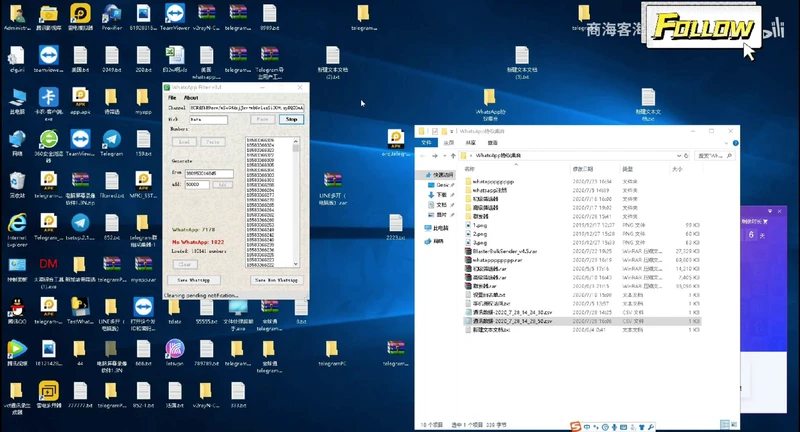Image resolution: width=800 pixels, height=432 pixels.
Task: Click the Explorer refresh icon beside the address bar
Action: 686,156
